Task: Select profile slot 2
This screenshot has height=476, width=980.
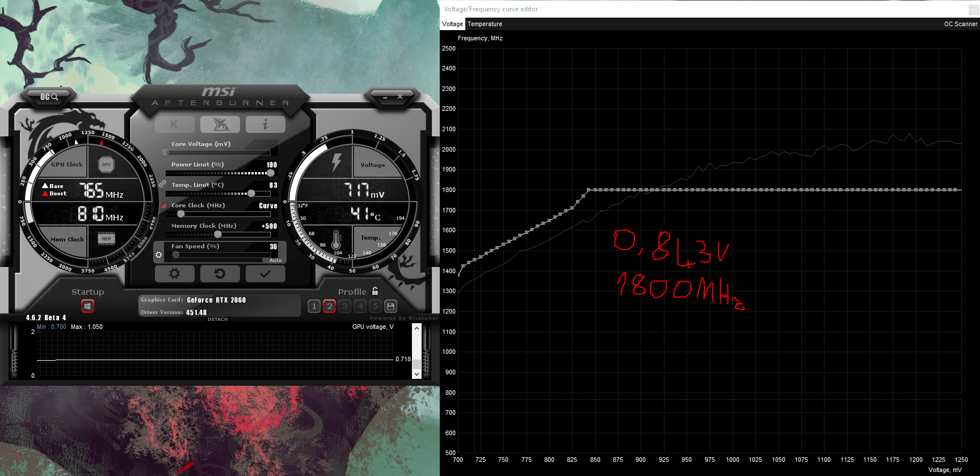Action: click(329, 306)
